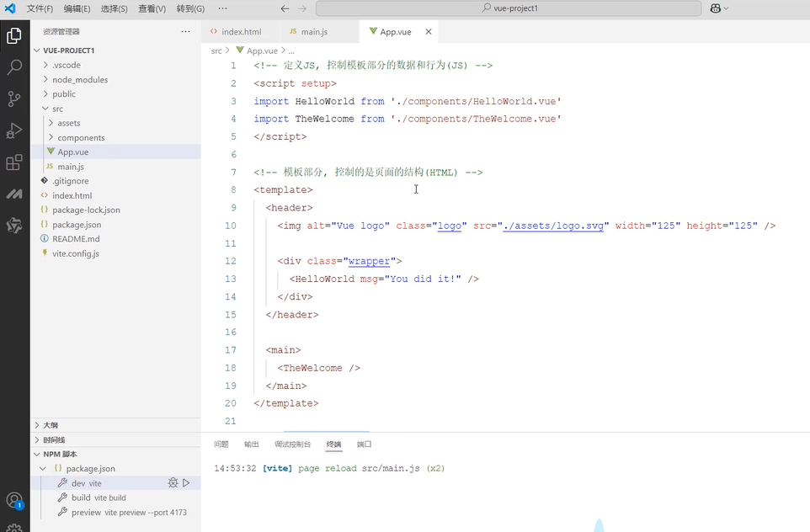Click the Copilot icon in title bar
This screenshot has height=532, width=810.
(x=716, y=8)
